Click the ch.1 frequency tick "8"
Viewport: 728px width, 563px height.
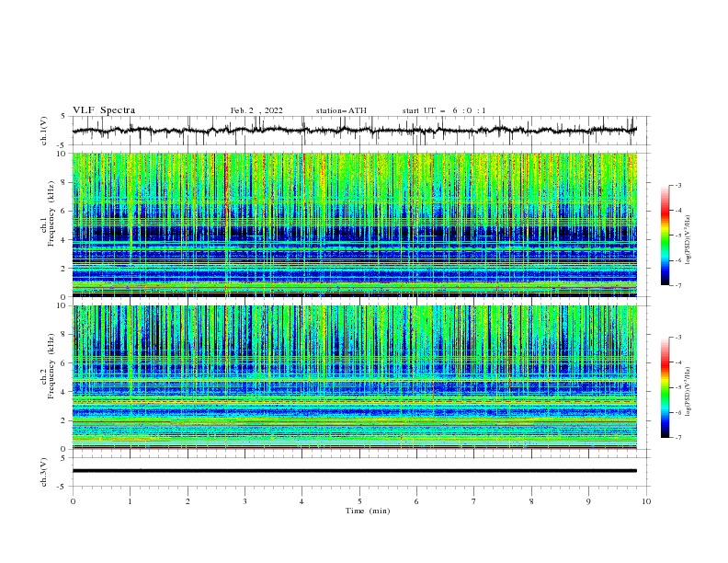(x=65, y=182)
